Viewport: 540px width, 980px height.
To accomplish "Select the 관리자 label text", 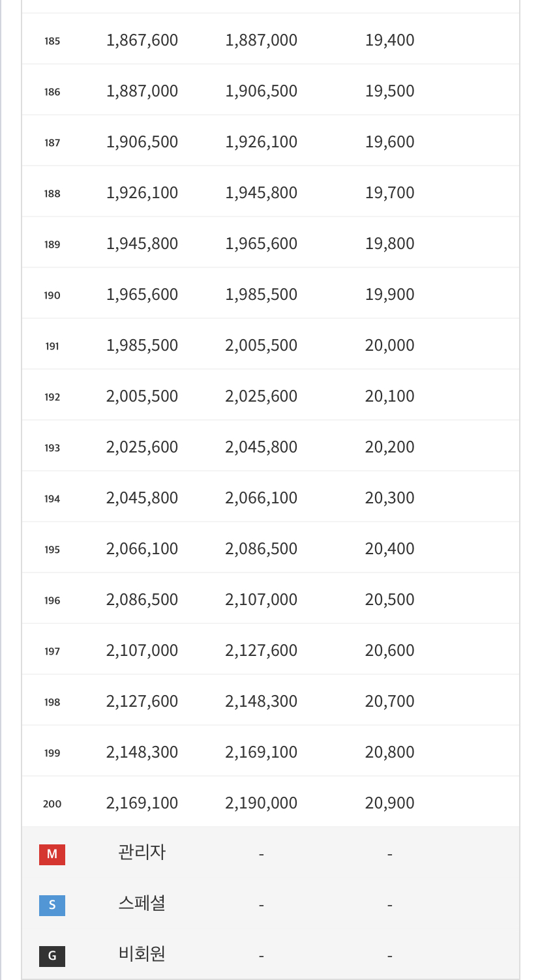I will pyautogui.click(x=142, y=852).
